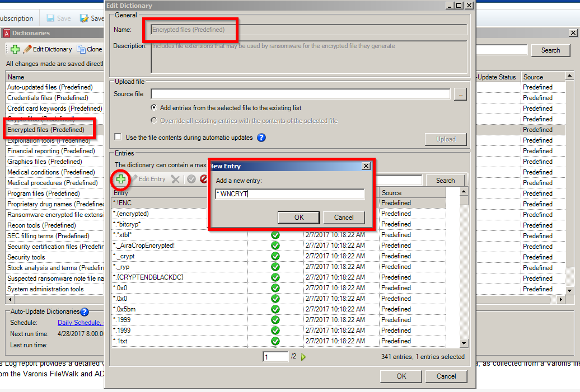Click Edit Dictionary in the Dictionaries toolbar

click(48, 49)
